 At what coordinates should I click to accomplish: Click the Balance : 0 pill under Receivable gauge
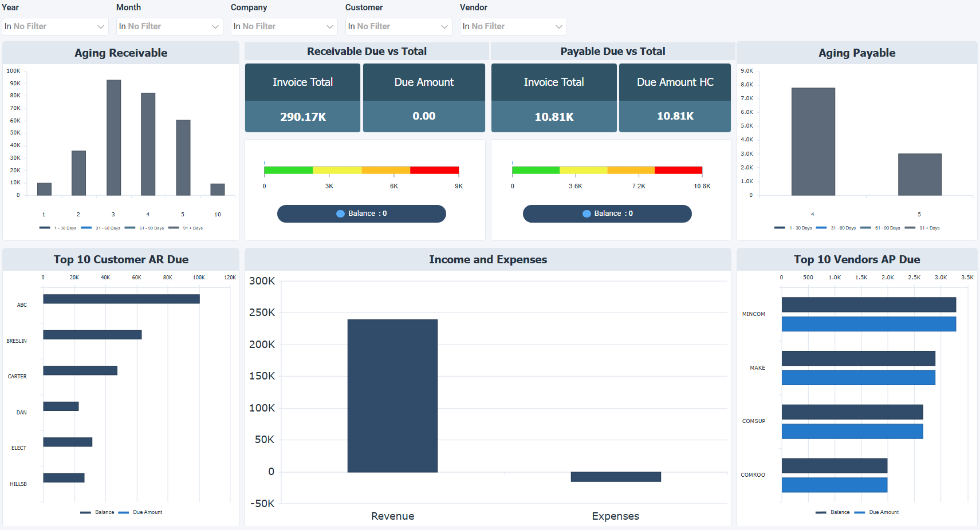pyautogui.click(x=361, y=213)
